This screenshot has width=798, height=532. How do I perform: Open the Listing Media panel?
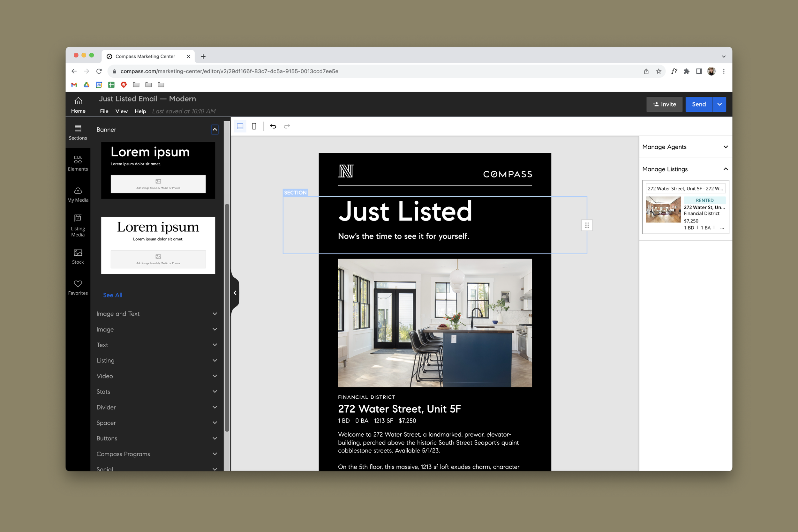point(78,225)
